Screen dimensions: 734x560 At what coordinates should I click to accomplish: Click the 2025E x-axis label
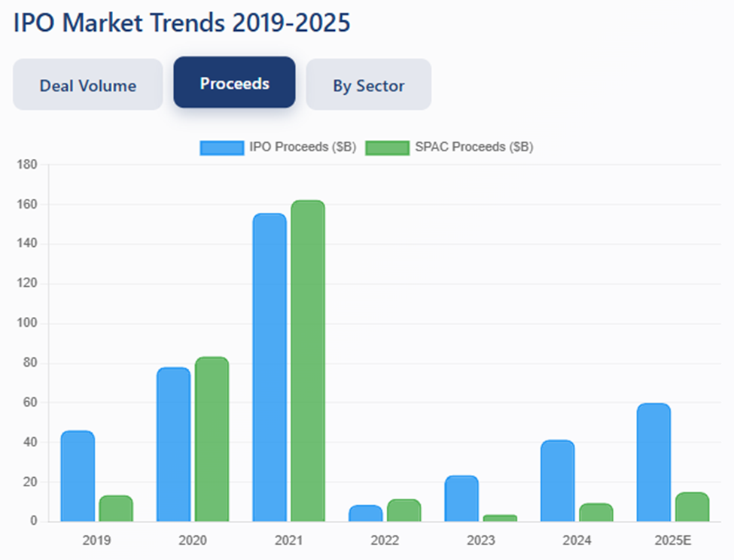[x=672, y=540]
